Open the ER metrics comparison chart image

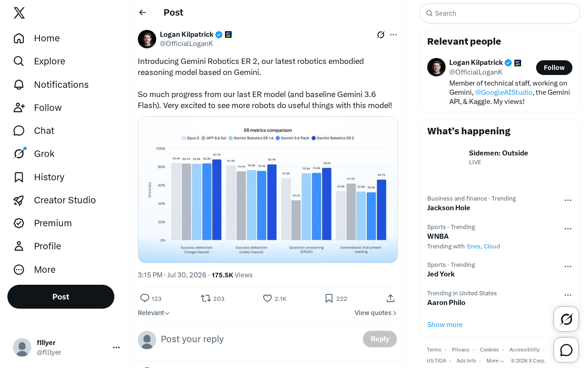(268, 190)
